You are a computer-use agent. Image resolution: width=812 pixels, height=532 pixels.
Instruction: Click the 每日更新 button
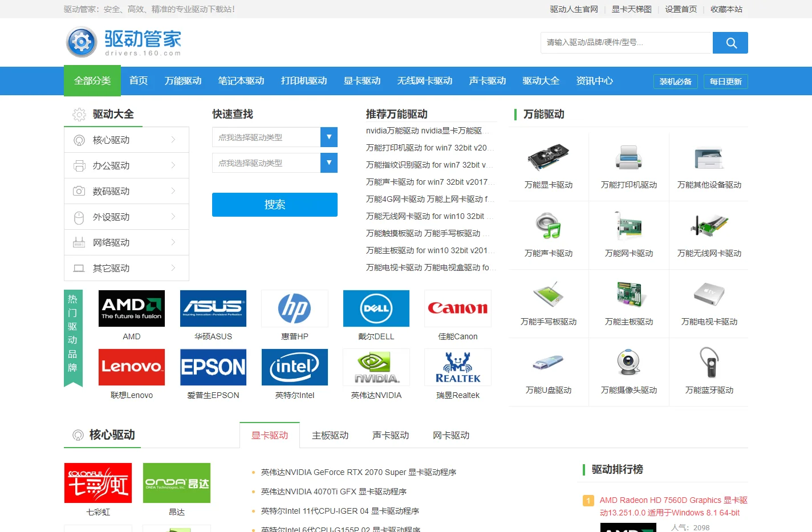(726, 82)
